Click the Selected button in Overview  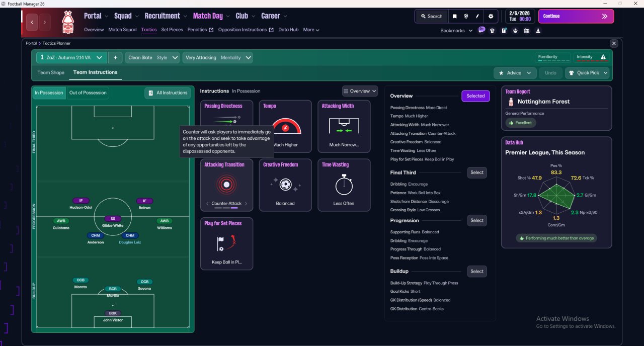coord(475,96)
